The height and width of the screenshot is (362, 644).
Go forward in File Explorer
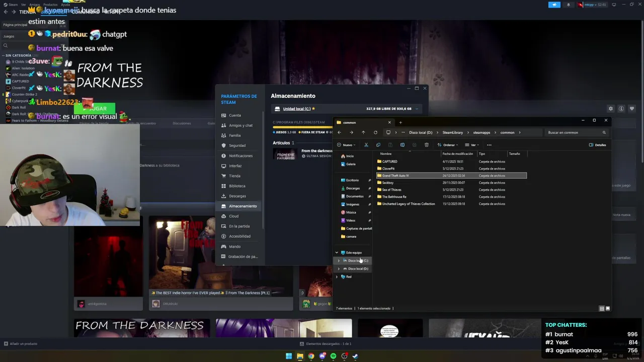(351, 132)
